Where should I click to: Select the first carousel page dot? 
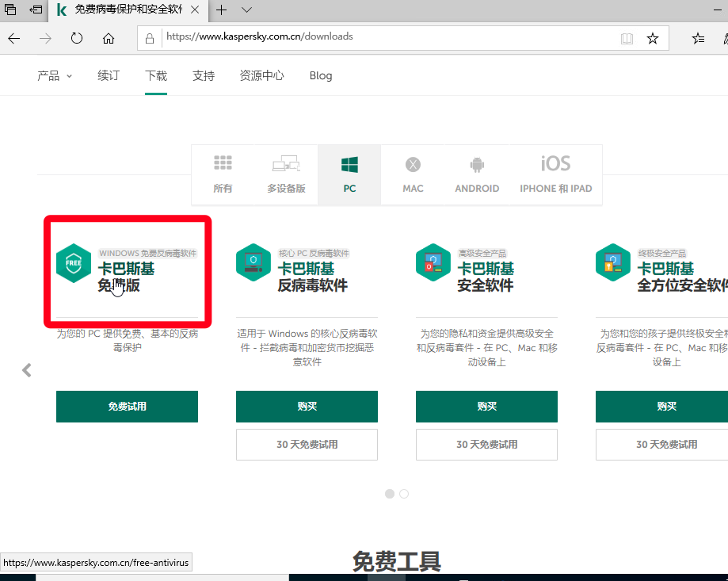point(390,494)
